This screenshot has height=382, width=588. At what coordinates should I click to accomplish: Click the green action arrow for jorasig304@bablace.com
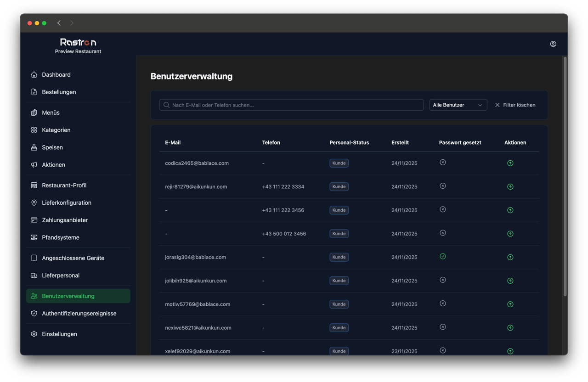click(x=510, y=257)
